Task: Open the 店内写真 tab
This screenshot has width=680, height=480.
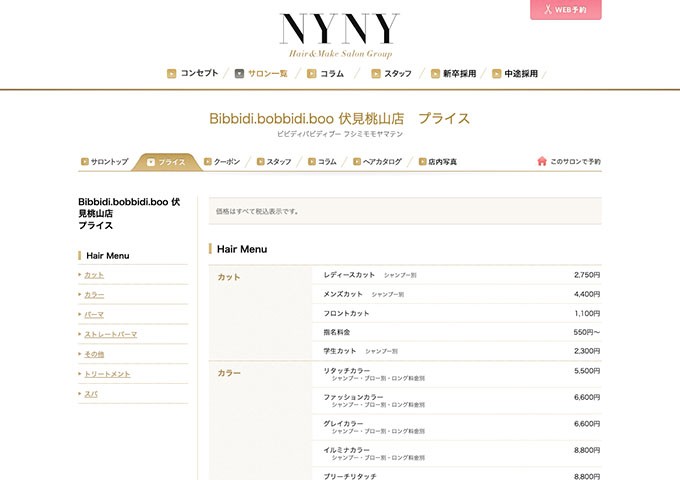Action: click(x=437, y=161)
